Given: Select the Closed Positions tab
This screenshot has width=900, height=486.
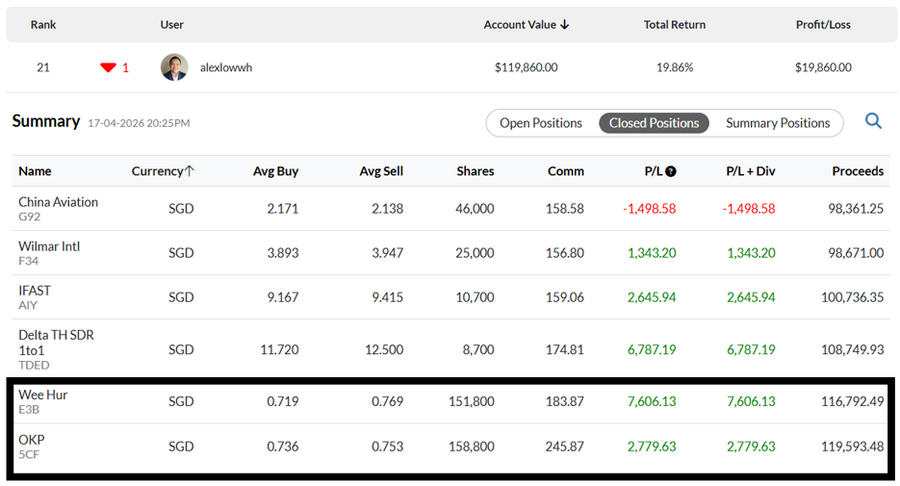Looking at the screenshot, I should pos(654,123).
